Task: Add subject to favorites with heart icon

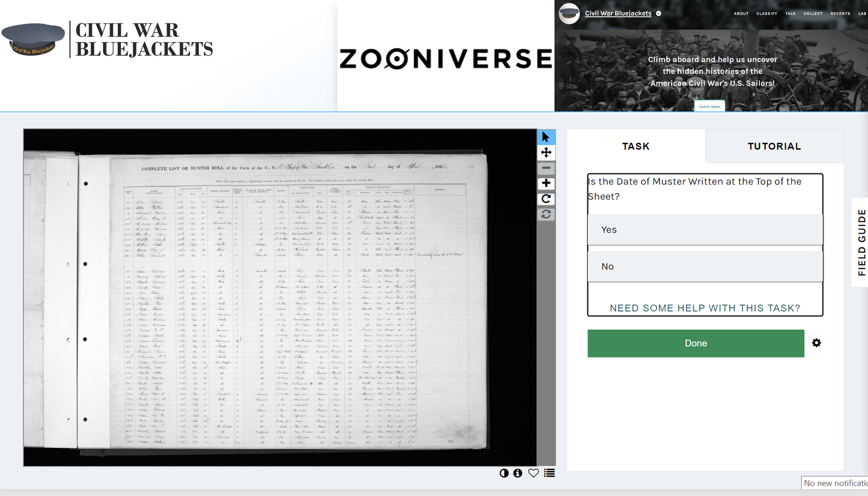Action: (x=533, y=473)
